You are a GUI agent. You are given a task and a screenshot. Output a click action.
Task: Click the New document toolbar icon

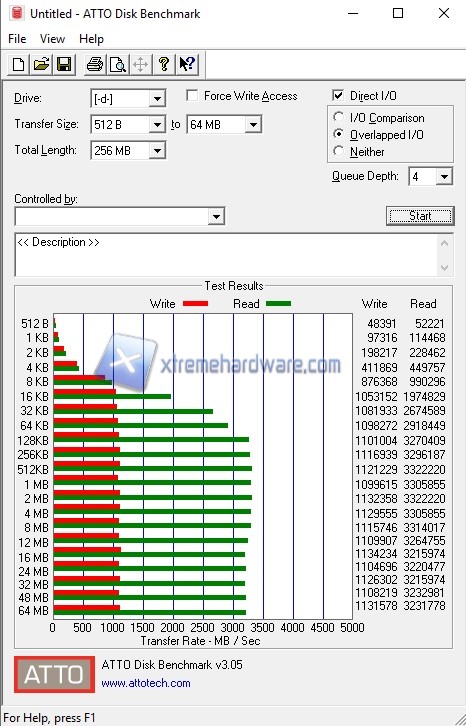pyautogui.click(x=19, y=64)
